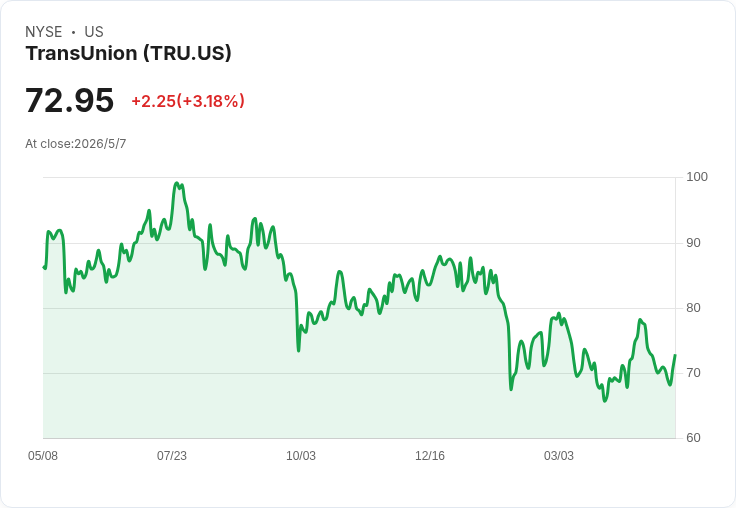Click the US market label
The image size is (736, 508).
(94, 32)
